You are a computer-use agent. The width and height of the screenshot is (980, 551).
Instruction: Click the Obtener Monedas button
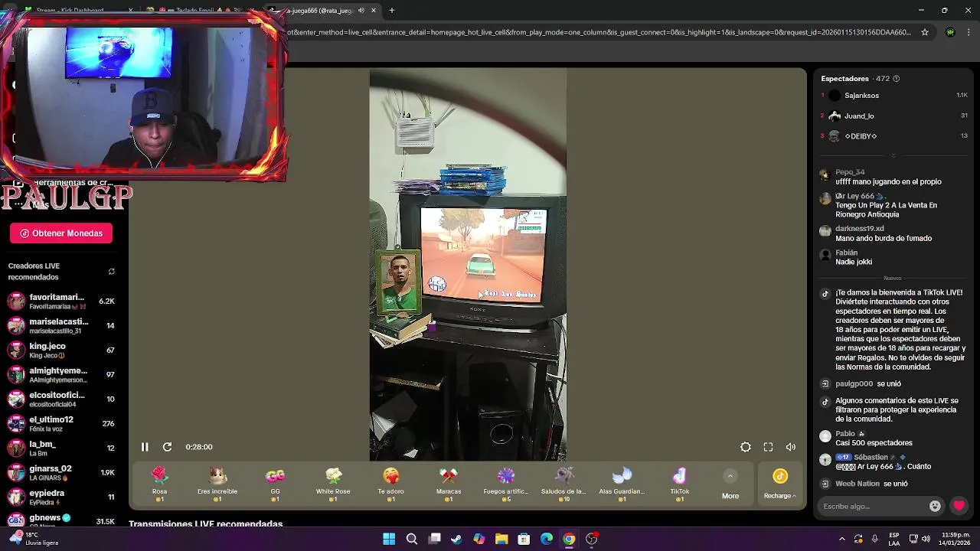61,233
